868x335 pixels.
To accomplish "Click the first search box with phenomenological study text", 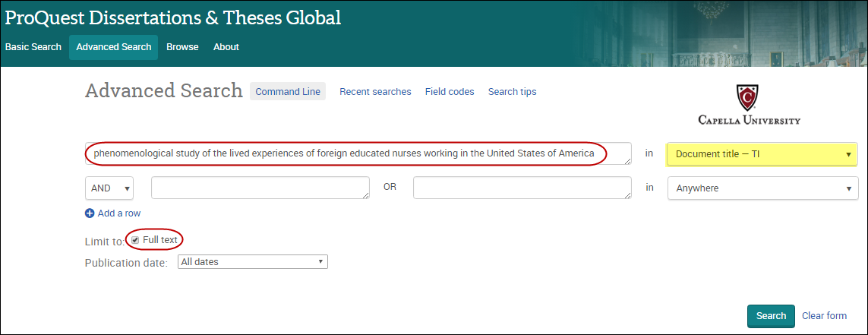I will [358, 154].
